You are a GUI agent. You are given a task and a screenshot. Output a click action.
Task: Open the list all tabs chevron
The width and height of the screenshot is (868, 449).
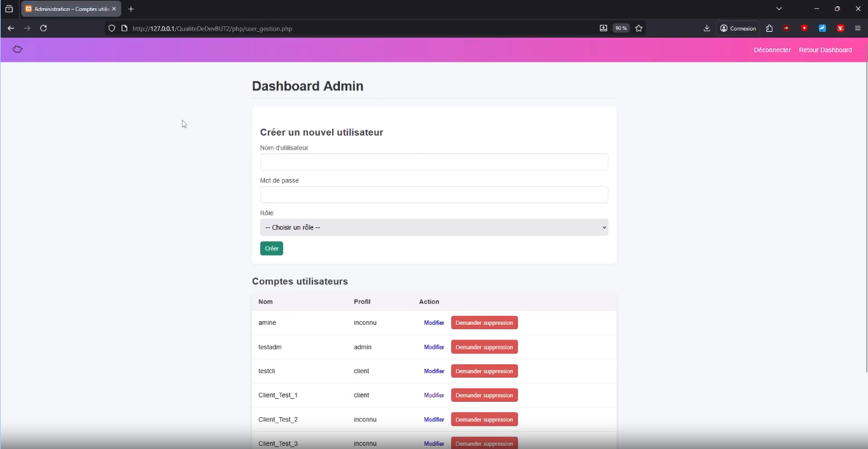coord(779,9)
